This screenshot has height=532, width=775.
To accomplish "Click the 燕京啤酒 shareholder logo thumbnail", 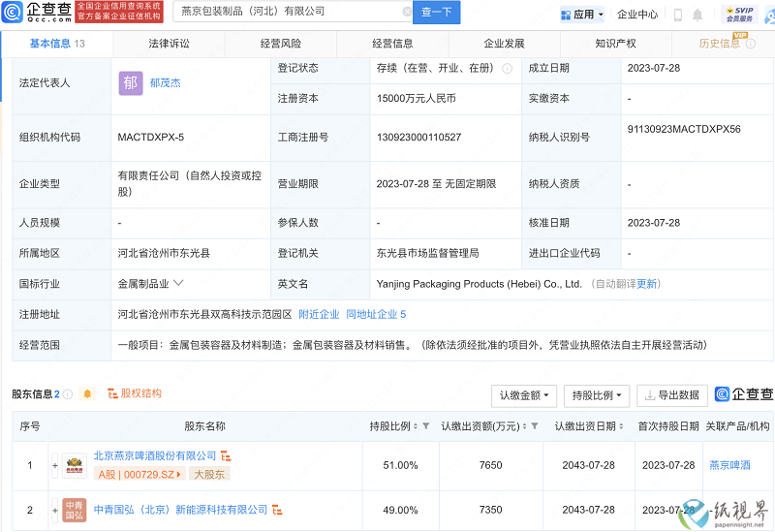I will pos(75,466).
